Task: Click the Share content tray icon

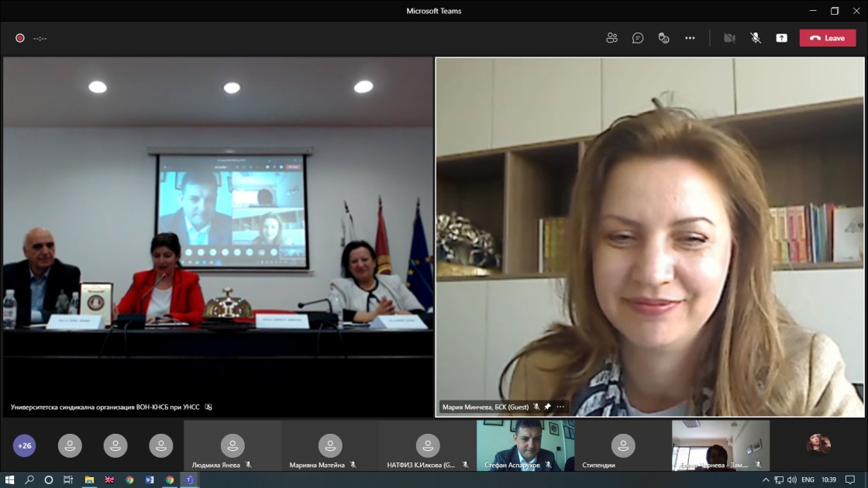Action: [x=781, y=38]
